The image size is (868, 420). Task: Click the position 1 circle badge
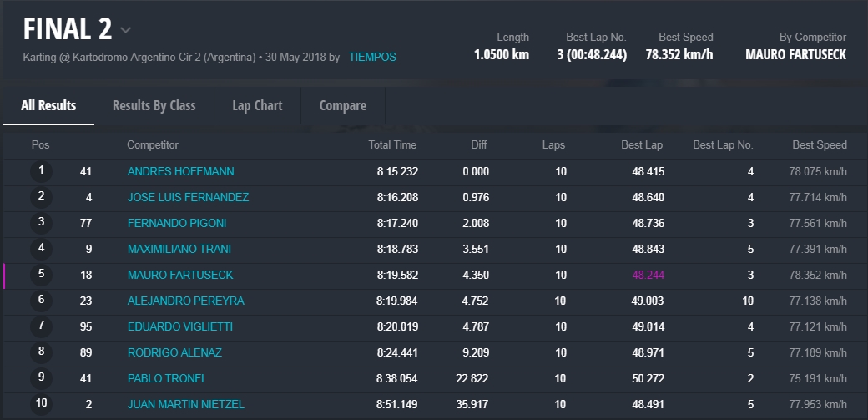41,172
